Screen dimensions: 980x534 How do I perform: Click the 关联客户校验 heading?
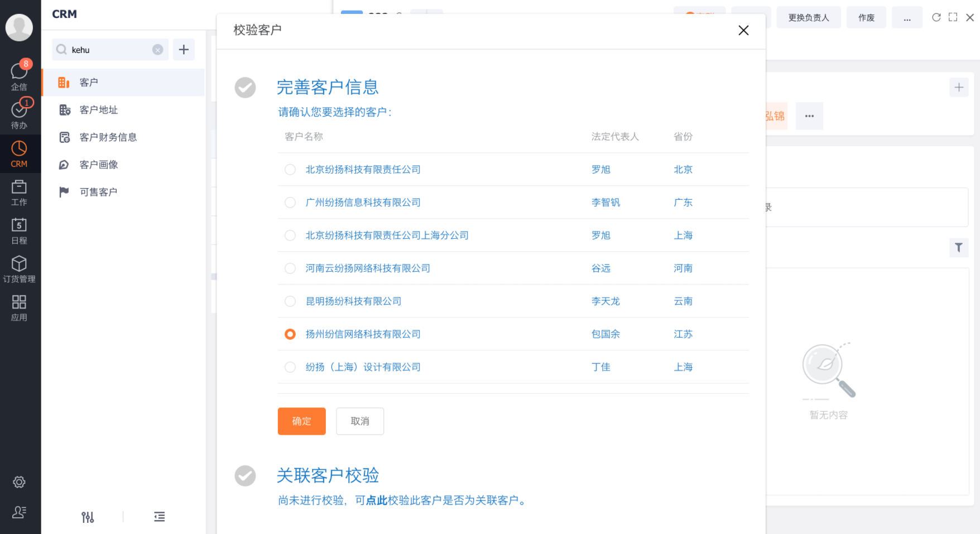click(328, 476)
